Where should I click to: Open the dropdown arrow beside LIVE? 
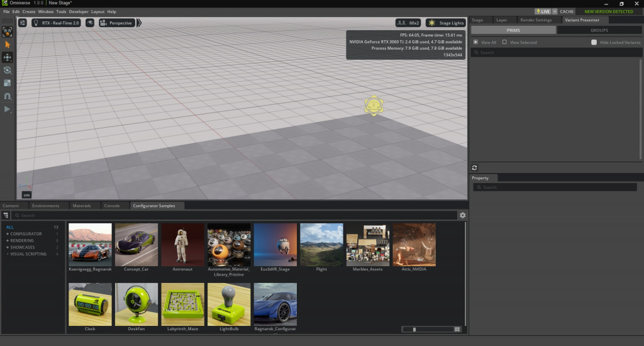555,11
